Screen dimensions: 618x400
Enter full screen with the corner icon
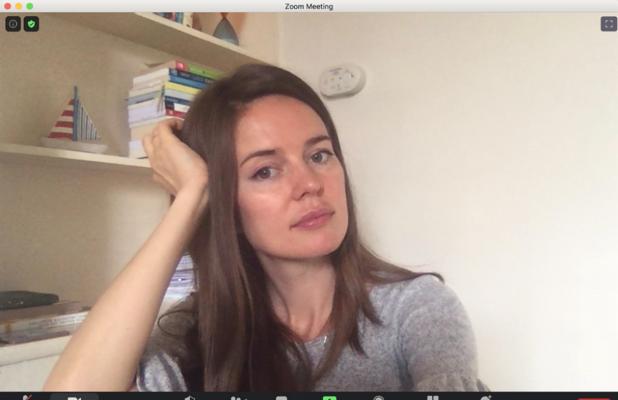click(609, 24)
